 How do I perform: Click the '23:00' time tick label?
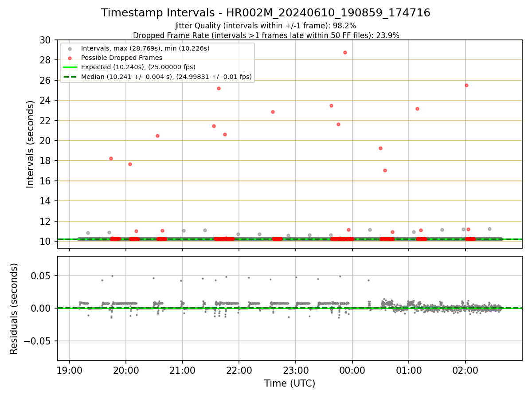tap(296, 370)
